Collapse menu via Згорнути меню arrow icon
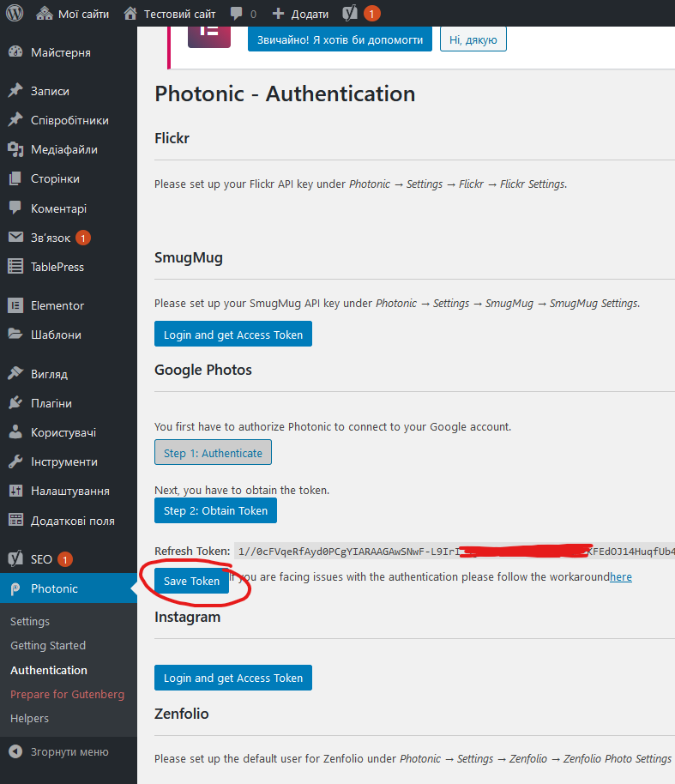This screenshot has height=784, width=675. (15, 751)
